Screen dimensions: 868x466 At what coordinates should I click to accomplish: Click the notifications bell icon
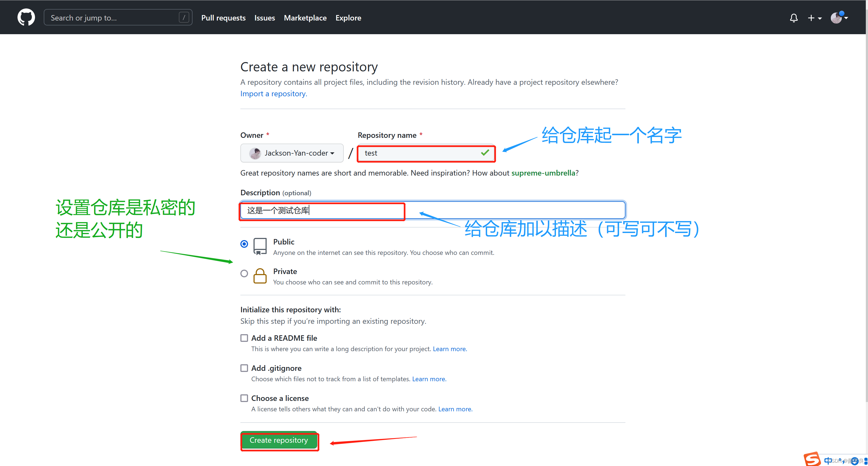(794, 17)
